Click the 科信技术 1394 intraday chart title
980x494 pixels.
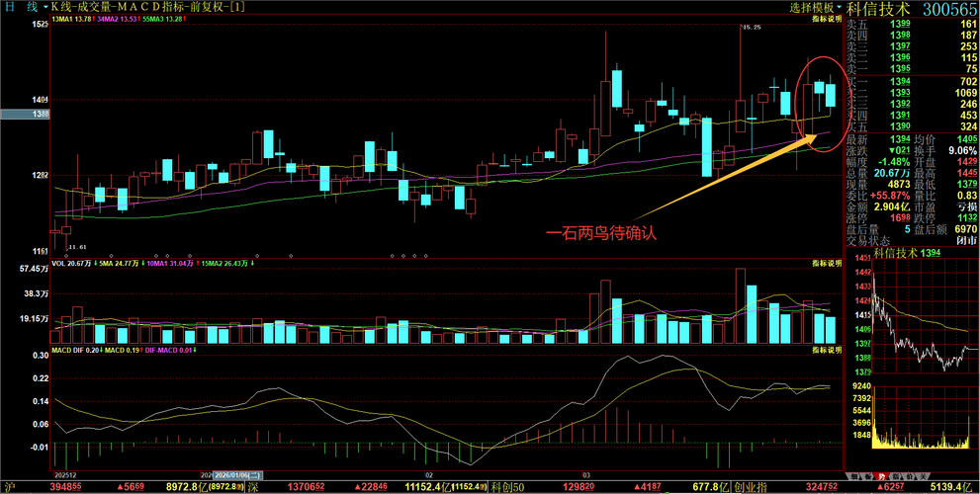pyautogui.click(x=906, y=253)
